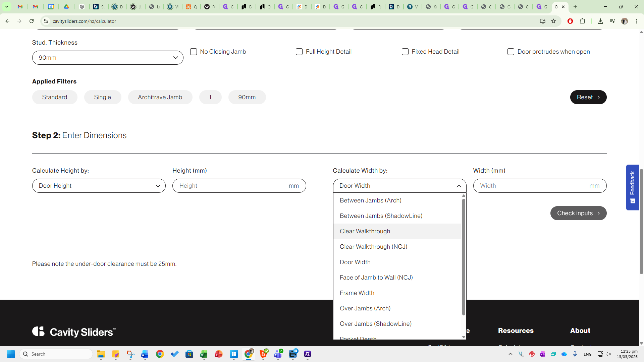Open the browser downloads icon
The width and height of the screenshot is (644, 362).
[600, 21]
